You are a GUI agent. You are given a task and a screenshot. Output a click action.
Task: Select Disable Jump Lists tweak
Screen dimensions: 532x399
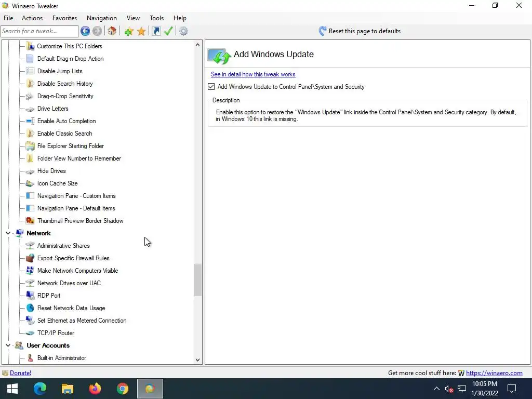[60, 71]
